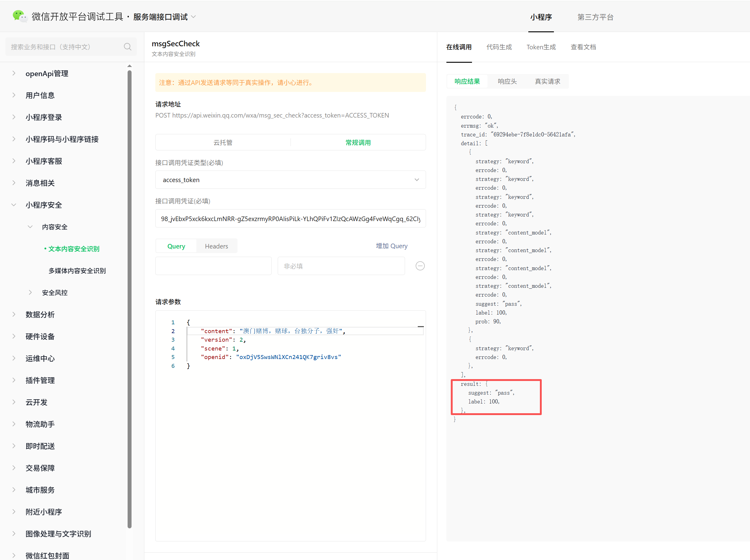Click 增加 Query link
This screenshot has height=560, width=750.
pos(391,246)
